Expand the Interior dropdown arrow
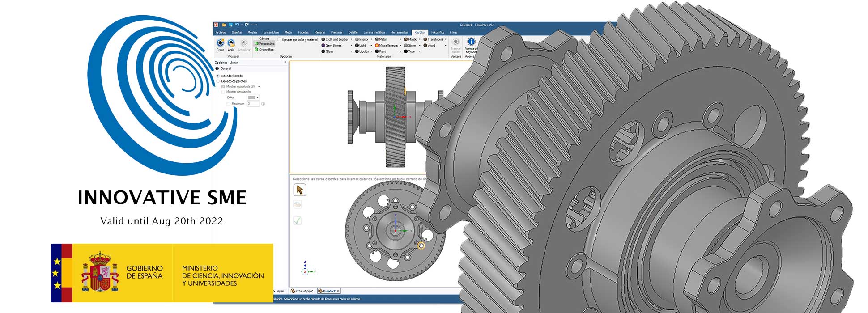 click(371, 39)
